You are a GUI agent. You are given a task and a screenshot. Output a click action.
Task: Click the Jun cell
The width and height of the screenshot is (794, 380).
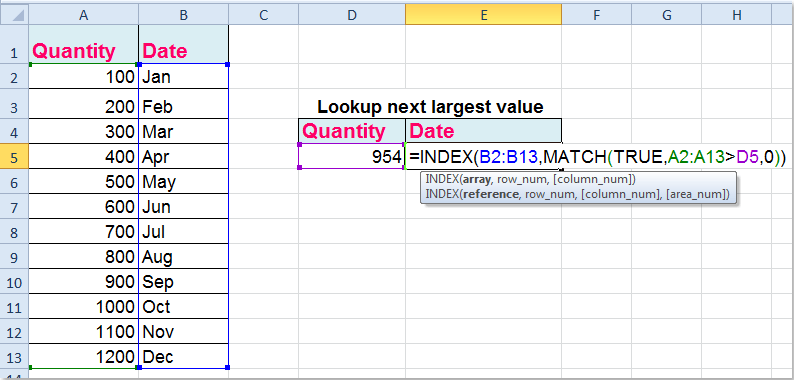[x=183, y=207]
